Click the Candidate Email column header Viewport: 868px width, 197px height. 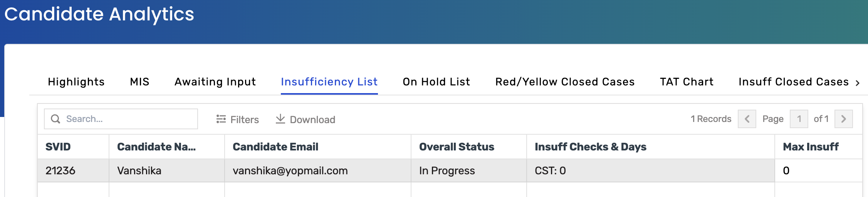click(x=275, y=147)
